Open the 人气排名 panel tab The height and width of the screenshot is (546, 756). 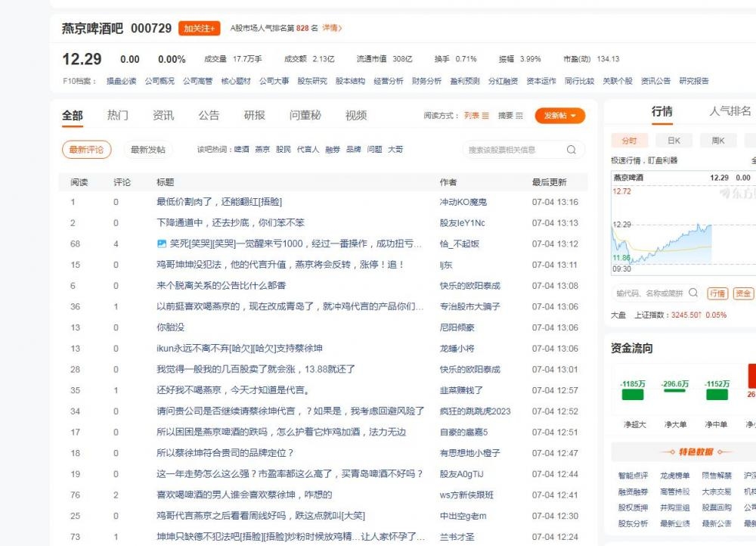[x=730, y=111]
